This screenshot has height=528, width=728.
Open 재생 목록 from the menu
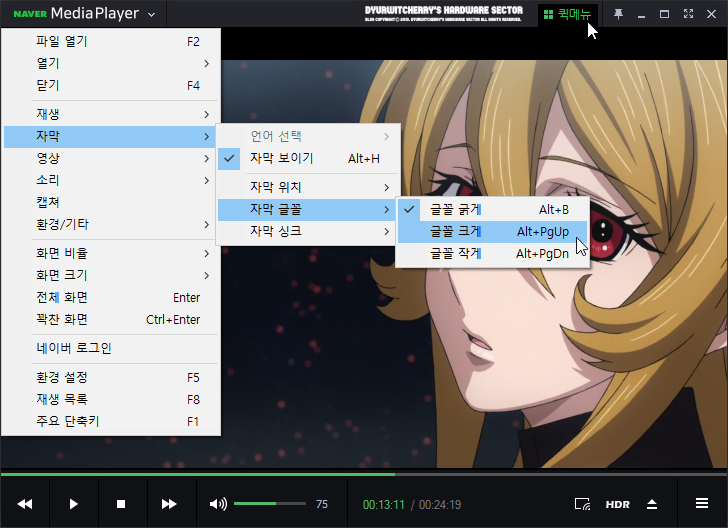(111, 399)
